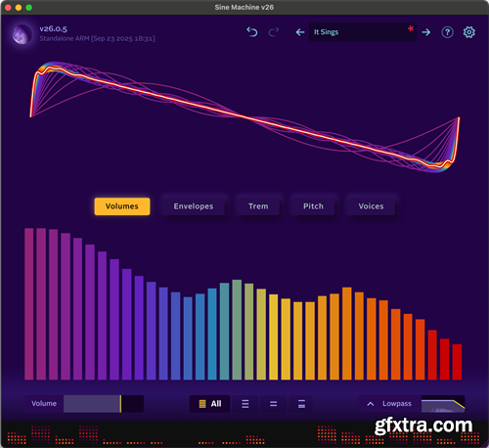Open the It Sings preset name field

(x=363, y=32)
